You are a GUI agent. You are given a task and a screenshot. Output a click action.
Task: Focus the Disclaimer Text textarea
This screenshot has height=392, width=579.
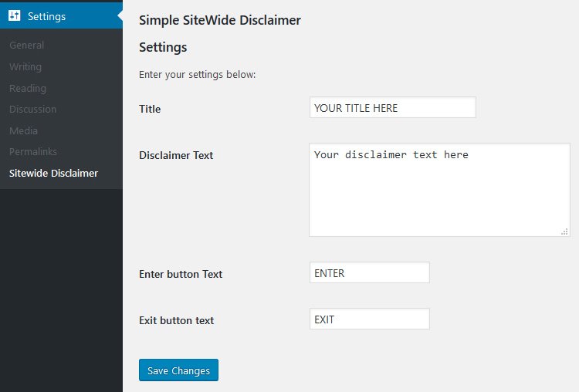(439, 190)
